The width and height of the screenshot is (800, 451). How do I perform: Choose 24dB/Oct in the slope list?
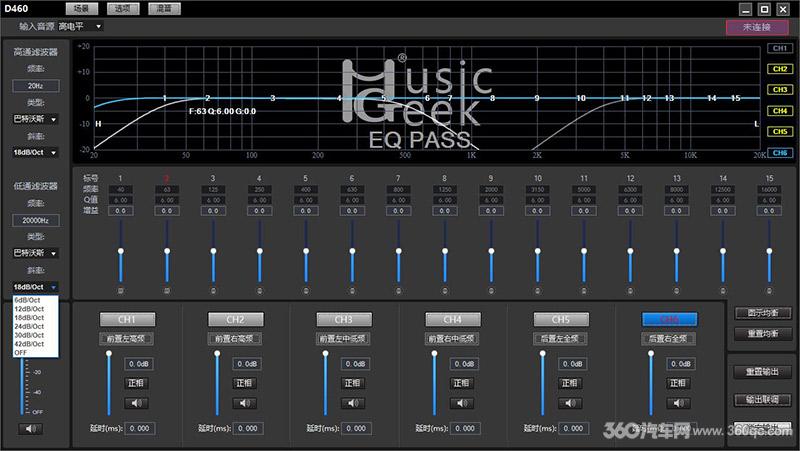[35, 326]
